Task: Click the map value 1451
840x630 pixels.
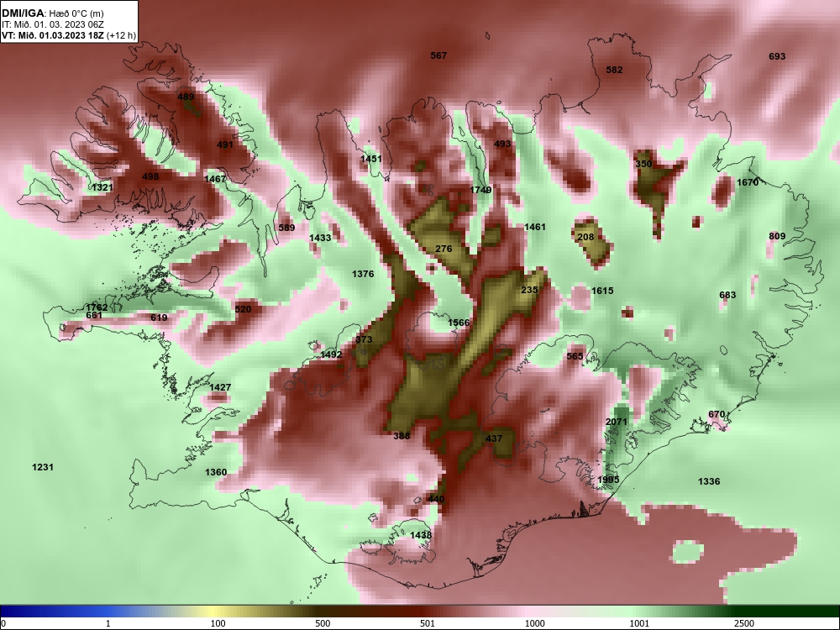Action: [371, 159]
